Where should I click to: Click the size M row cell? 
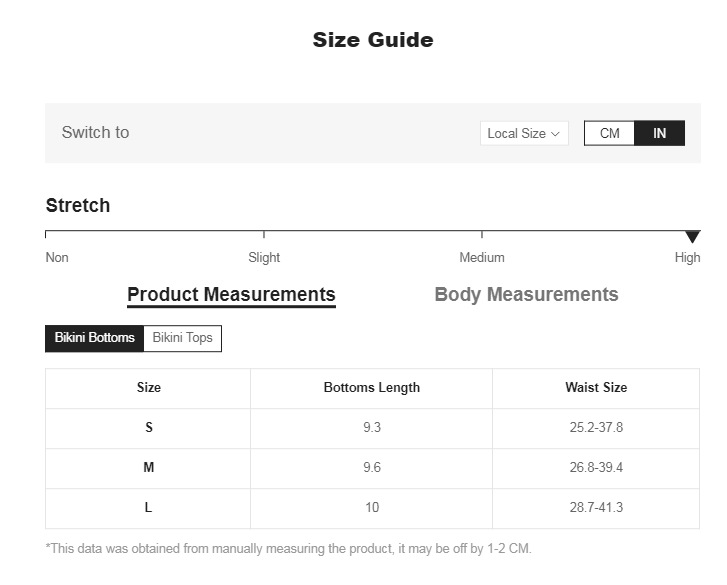148,468
